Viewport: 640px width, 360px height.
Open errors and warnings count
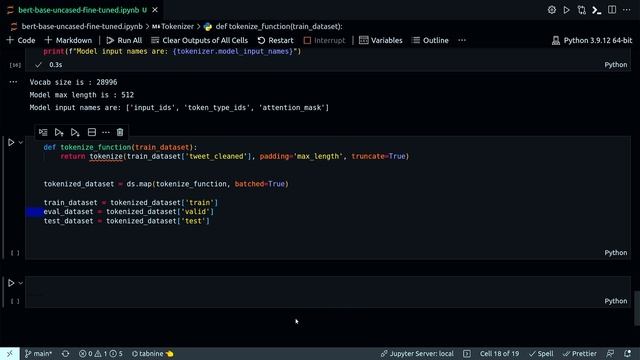click(x=100, y=353)
